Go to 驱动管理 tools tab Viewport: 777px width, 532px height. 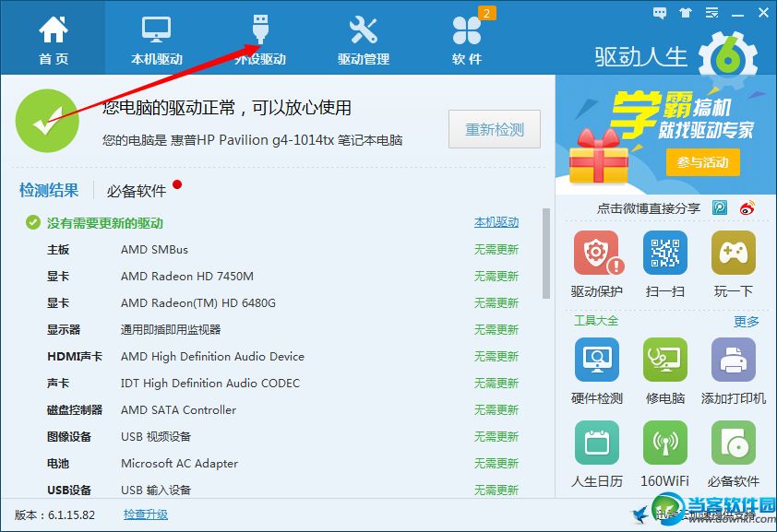coord(364,40)
